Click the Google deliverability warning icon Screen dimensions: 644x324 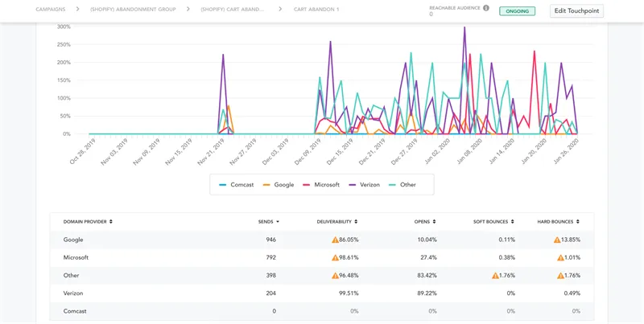(335, 240)
